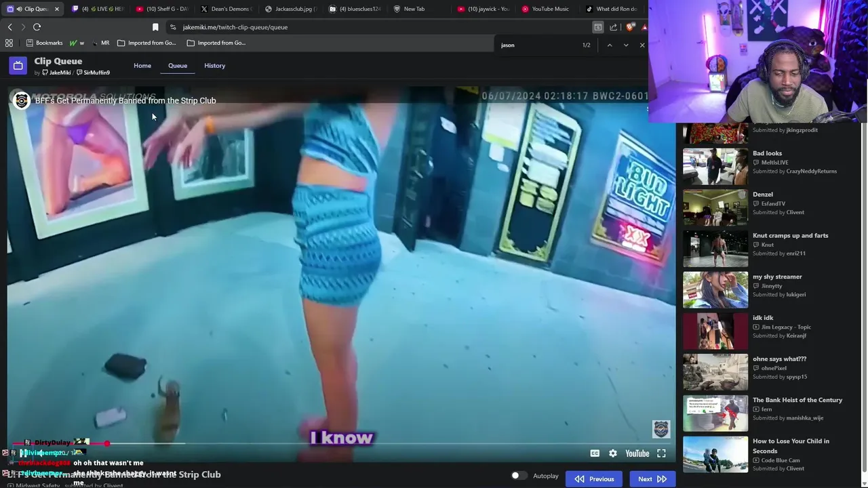Open the site info icon in the address bar

(x=173, y=27)
